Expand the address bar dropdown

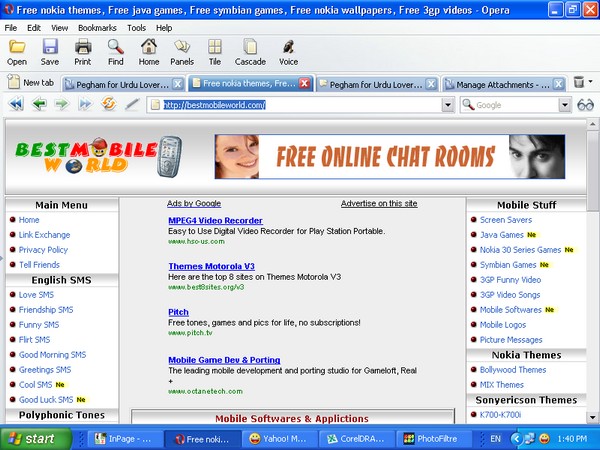tap(448, 104)
